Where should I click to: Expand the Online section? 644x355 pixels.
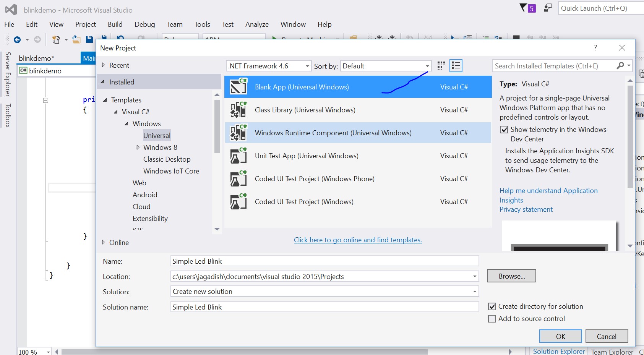(103, 242)
